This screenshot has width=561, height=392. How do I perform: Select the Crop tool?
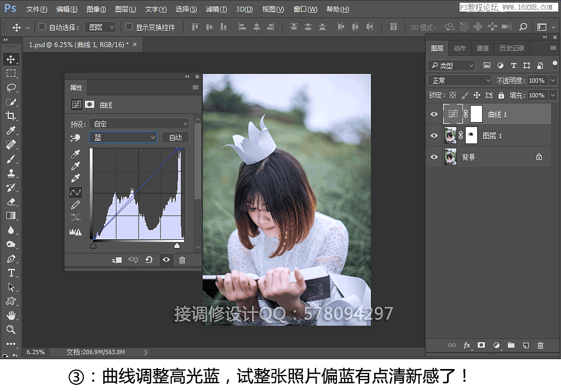[x=11, y=116]
